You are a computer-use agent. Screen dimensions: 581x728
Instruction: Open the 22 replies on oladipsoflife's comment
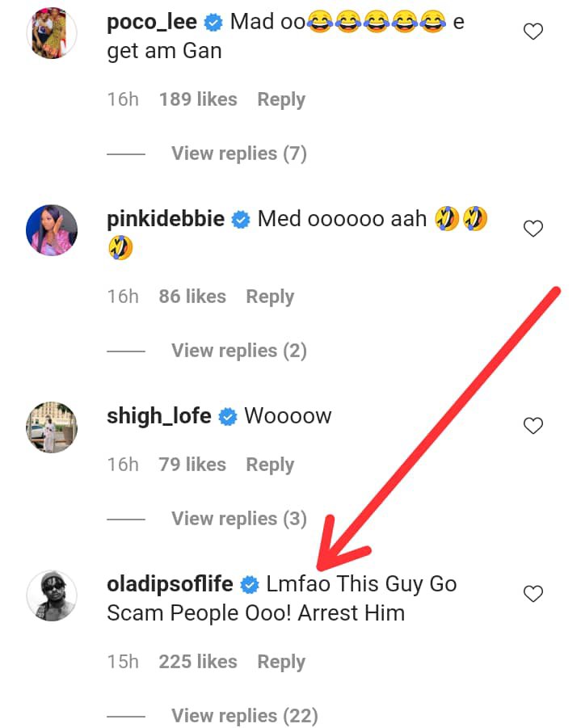tap(244, 715)
